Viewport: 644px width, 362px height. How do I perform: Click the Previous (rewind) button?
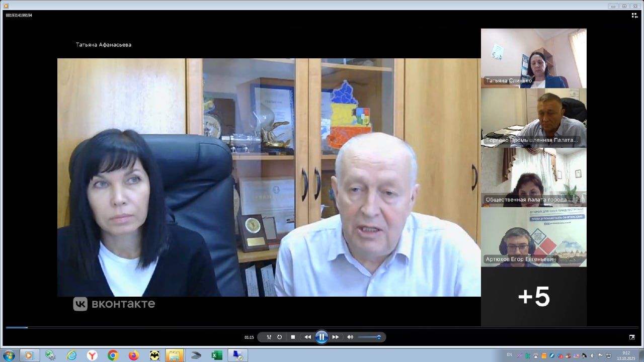coord(307,337)
